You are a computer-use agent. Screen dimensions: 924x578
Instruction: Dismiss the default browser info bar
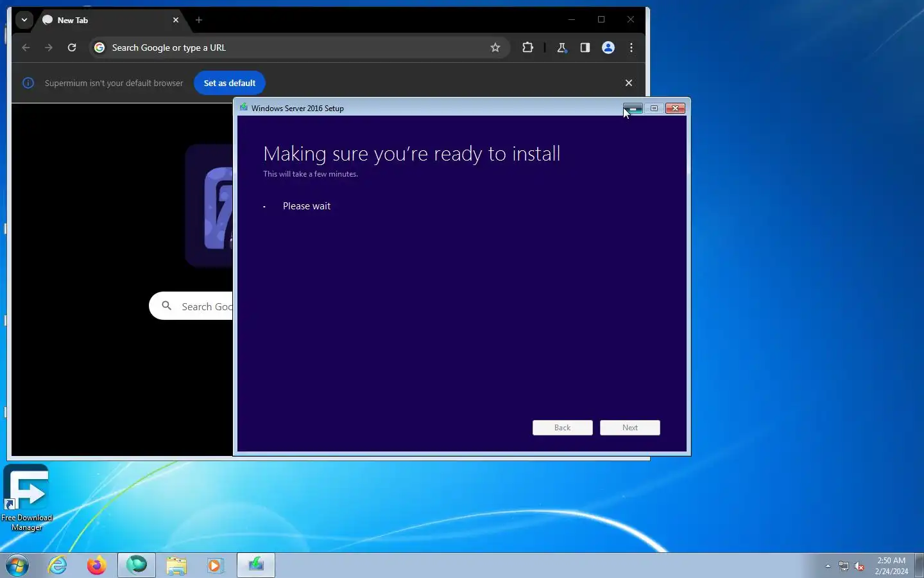[x=629, y=83]
